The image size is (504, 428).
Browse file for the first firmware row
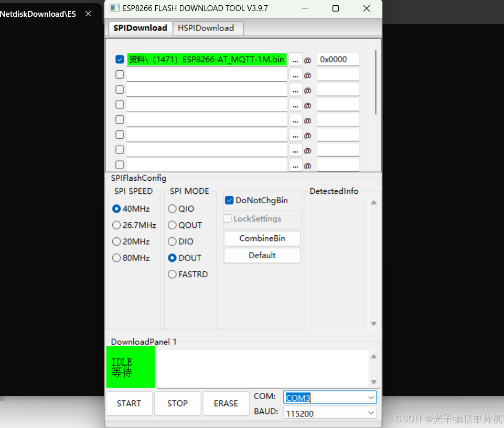click(295, 60)
